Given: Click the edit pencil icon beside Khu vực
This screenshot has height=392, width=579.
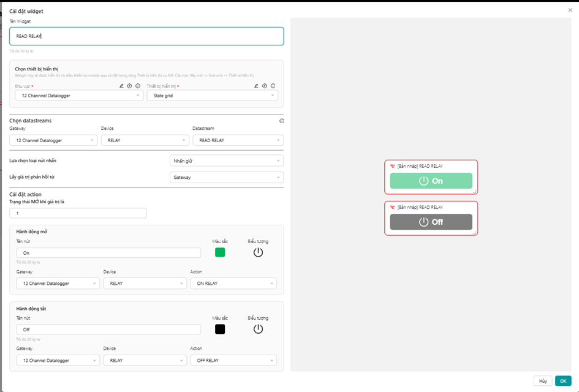Looking at the screenshot, I should click(121, 86).
